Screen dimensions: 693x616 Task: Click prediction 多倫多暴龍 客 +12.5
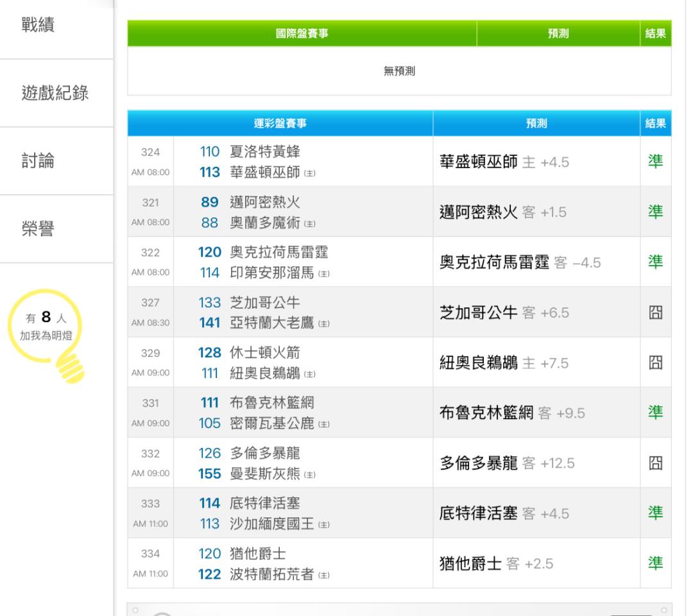click(507, 463)
